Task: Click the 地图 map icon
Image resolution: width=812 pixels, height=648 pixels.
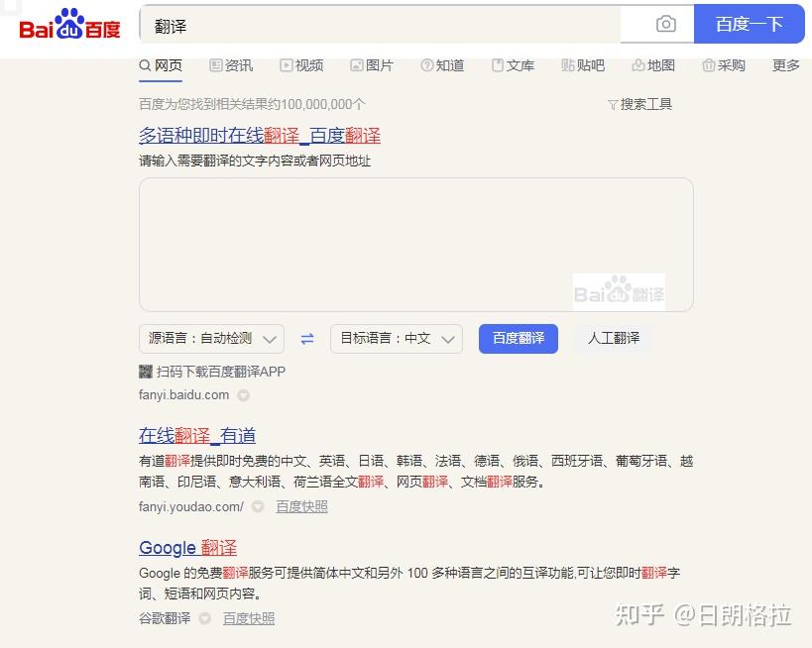Action: pos(638,65)
